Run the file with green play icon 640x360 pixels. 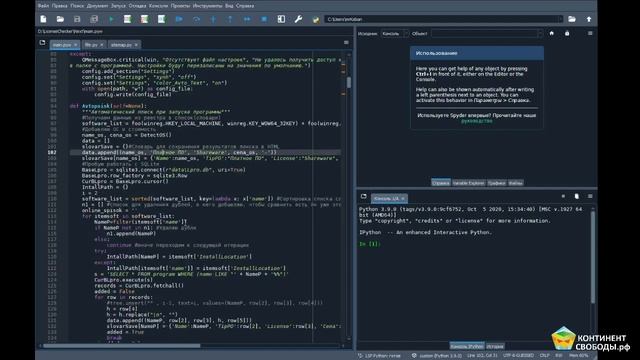pyautogui.click(x=111, y=19)
